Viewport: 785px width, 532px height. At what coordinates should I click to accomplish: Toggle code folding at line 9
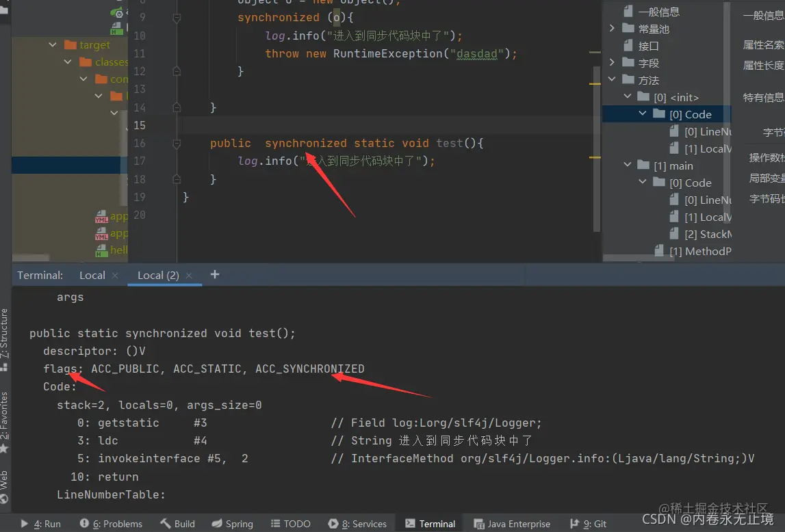[x=177, y=18]
